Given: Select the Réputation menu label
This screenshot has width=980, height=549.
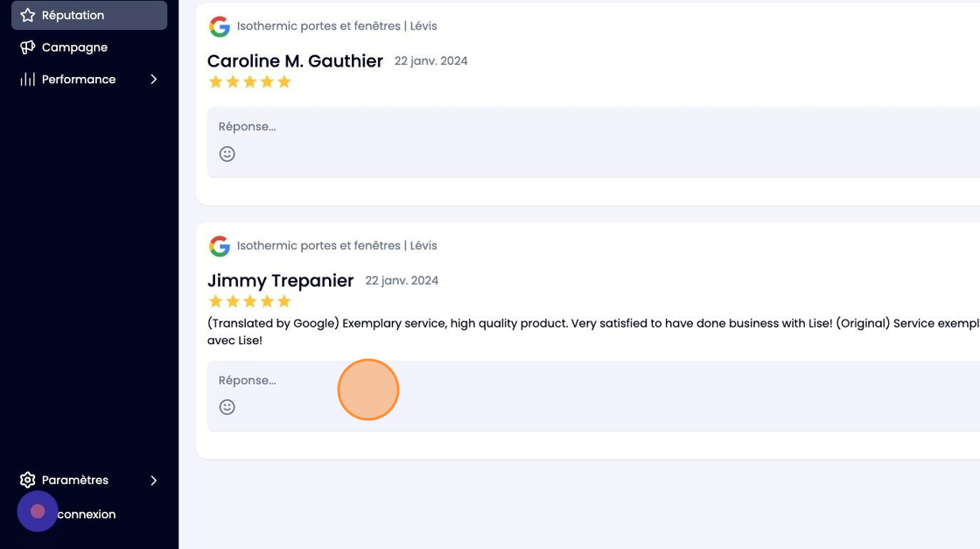Looking at the screenshot, I should tap(73, 15).
